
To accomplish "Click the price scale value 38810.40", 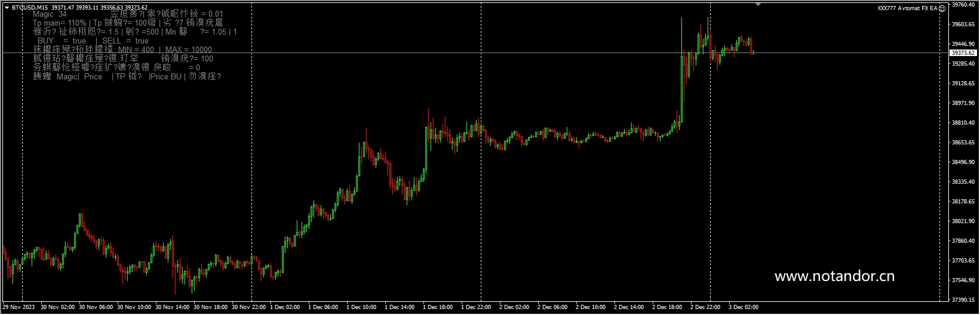I will click(x=963, y=123).
